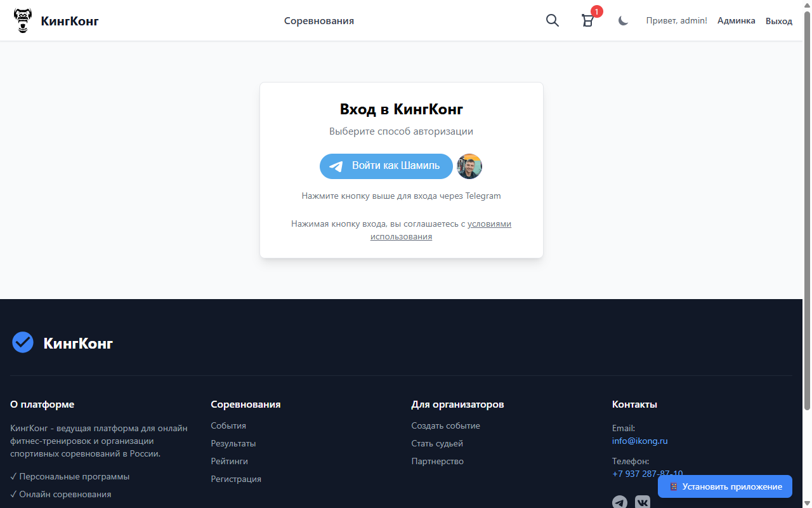Open the Telegram social icon in the footer
The width and height of the screenshot is (812, 508).
(x=620, y=502)
